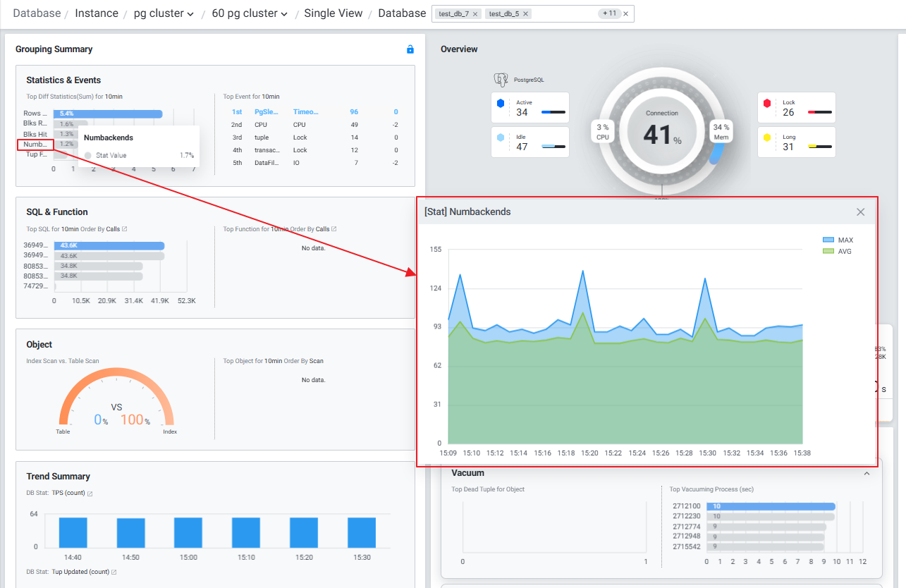Show the +11 more selected databases
The width and height of the screenshot is (906, 588).
[608, 14]
